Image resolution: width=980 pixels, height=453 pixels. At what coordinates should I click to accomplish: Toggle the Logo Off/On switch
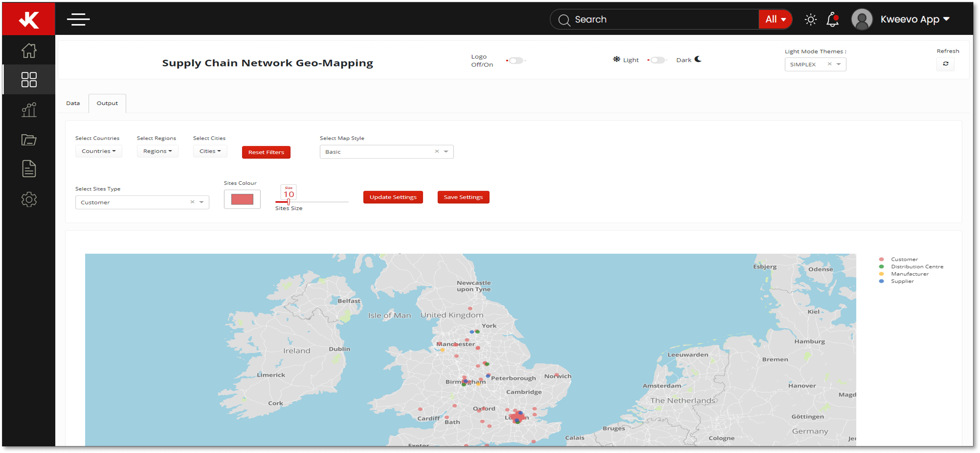pos(515,60)
